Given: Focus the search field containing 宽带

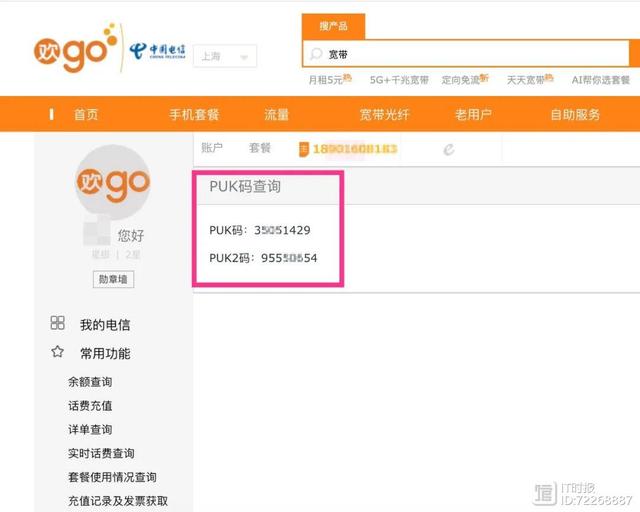Looking at the screenshot, I should [466, 54].
